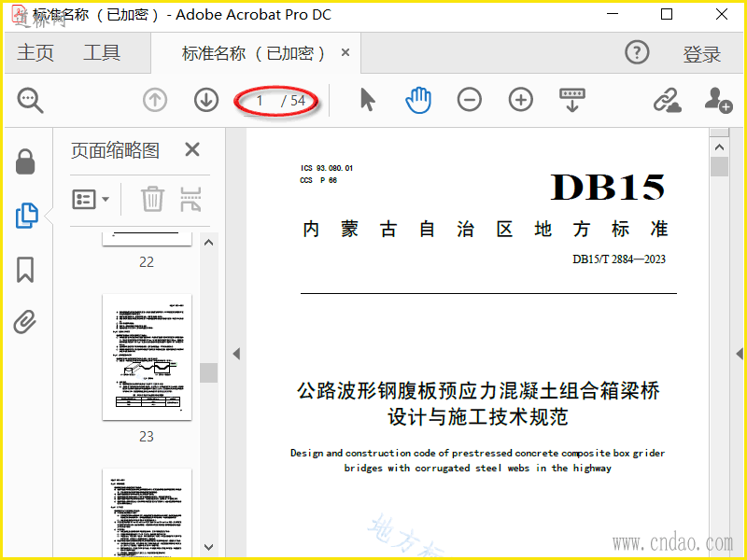Click the 登录 sign-in button
747x560 pixels.
702,54
